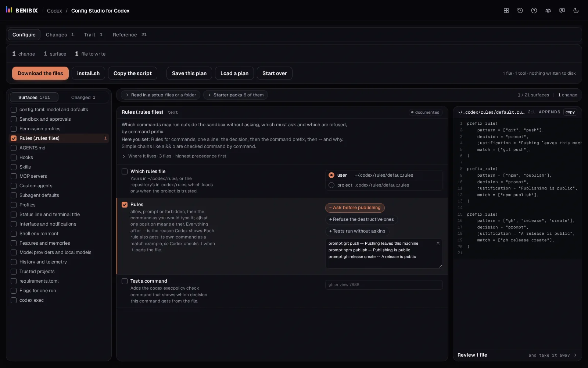Click the BENIBIX logo
588x368 pixels.
(x=22, y=10)
